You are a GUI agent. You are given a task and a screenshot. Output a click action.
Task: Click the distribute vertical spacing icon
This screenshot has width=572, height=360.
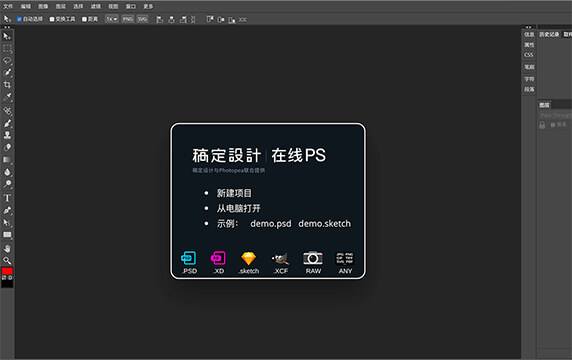(193, 19)
